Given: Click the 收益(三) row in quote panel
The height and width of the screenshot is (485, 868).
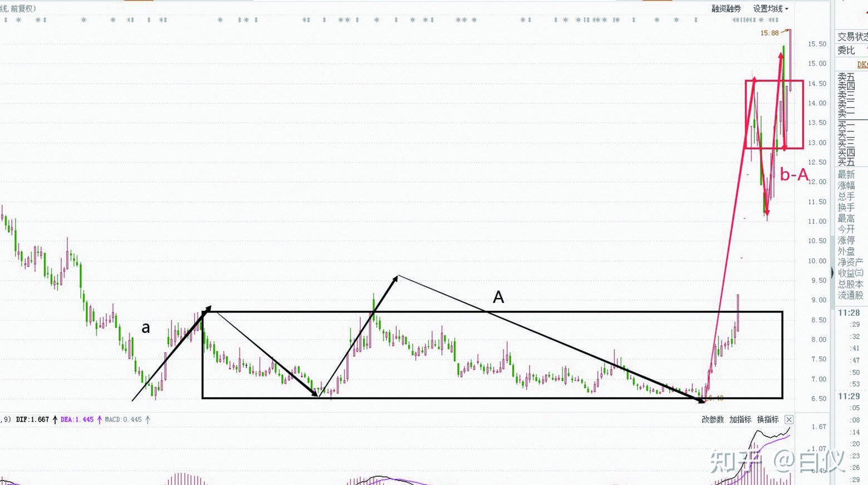Looking at the screenshot, I should click(x=850, y=273).
